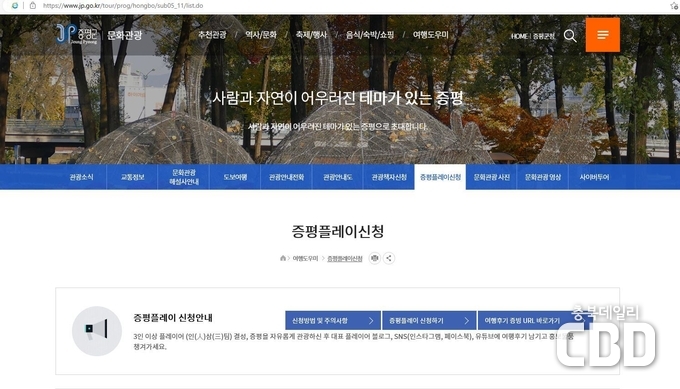Open the 축제/행사 top menu
This screenshot has width=680, height=389.
click(x=311, y=35)
